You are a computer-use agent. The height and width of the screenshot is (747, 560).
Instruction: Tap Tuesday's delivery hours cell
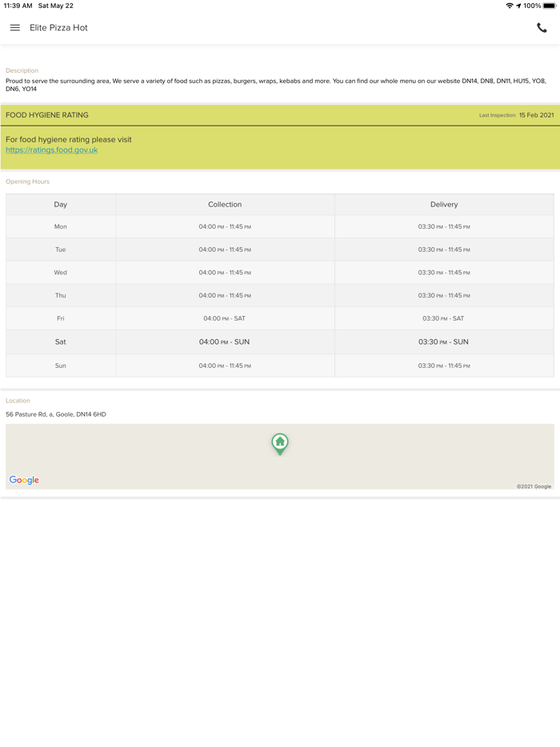(x=444, y=250)
